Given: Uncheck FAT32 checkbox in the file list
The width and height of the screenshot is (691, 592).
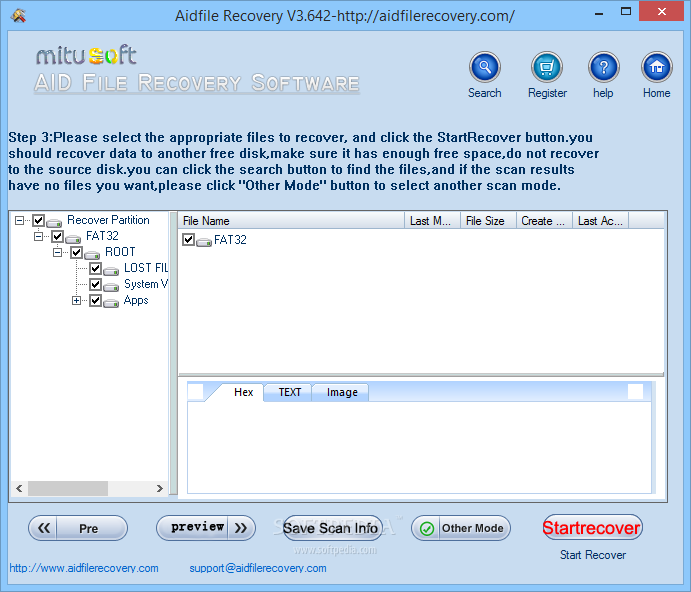Looking at the screenshot, I should [x=188, y=239].
